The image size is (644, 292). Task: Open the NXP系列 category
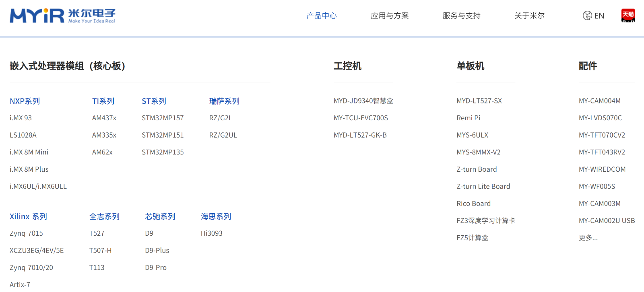25,101
